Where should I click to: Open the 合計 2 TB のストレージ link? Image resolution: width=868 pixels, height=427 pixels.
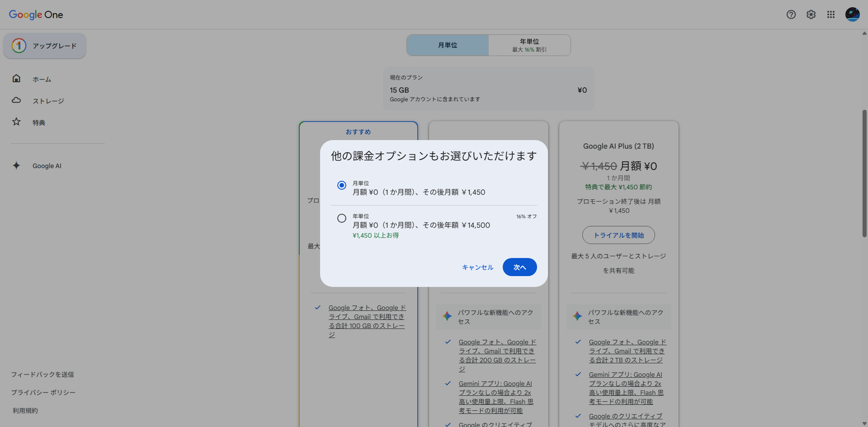(x=627, y=351)
